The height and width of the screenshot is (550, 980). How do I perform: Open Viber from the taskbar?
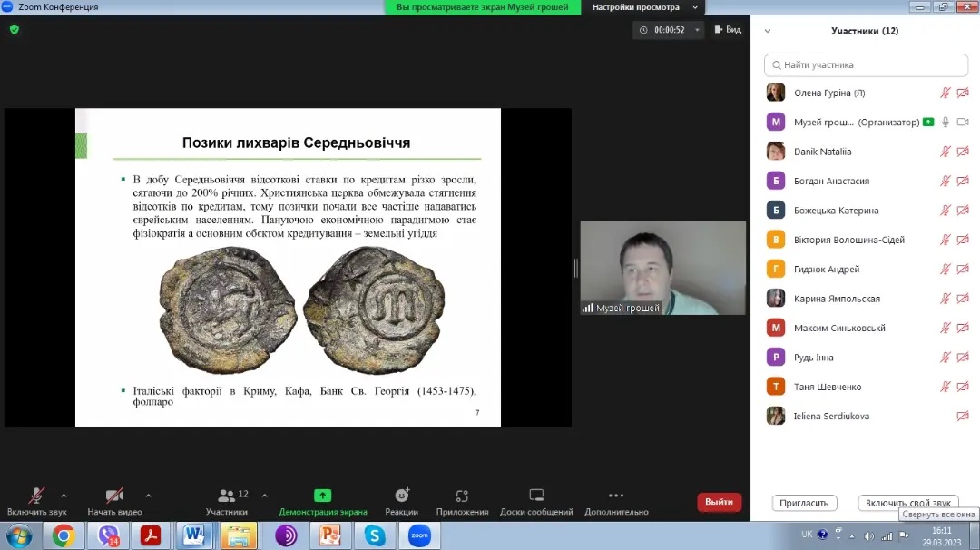(x=108, y=535)
